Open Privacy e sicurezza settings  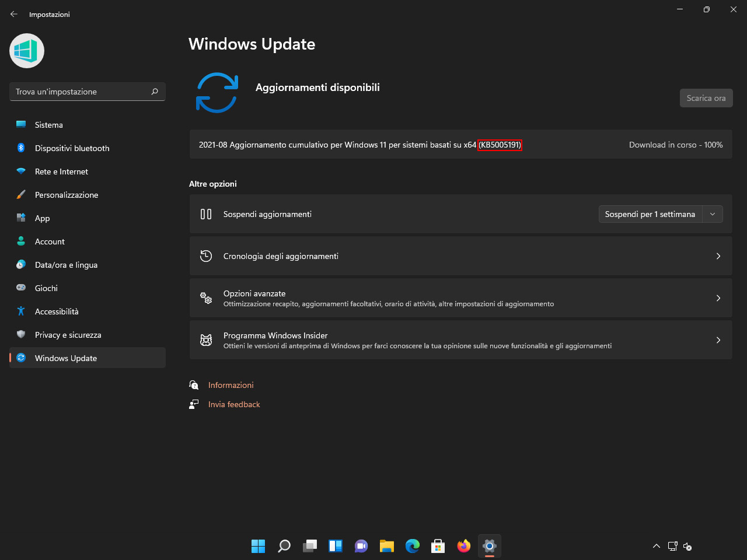88,335
